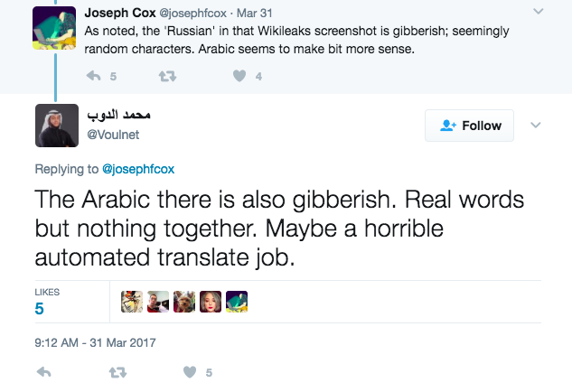Click first liker's avatar thumbnail

point(132,303)
